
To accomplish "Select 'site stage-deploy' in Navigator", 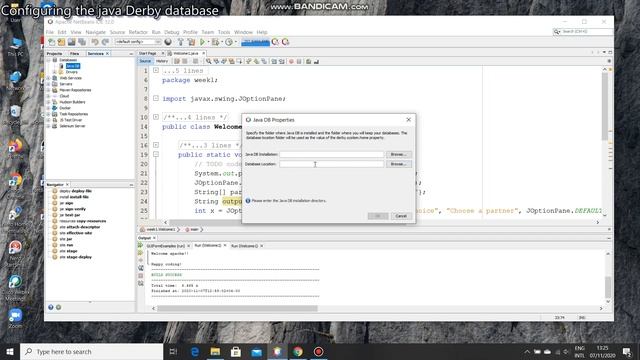I will pyautogui.click(x=76, y=257).
